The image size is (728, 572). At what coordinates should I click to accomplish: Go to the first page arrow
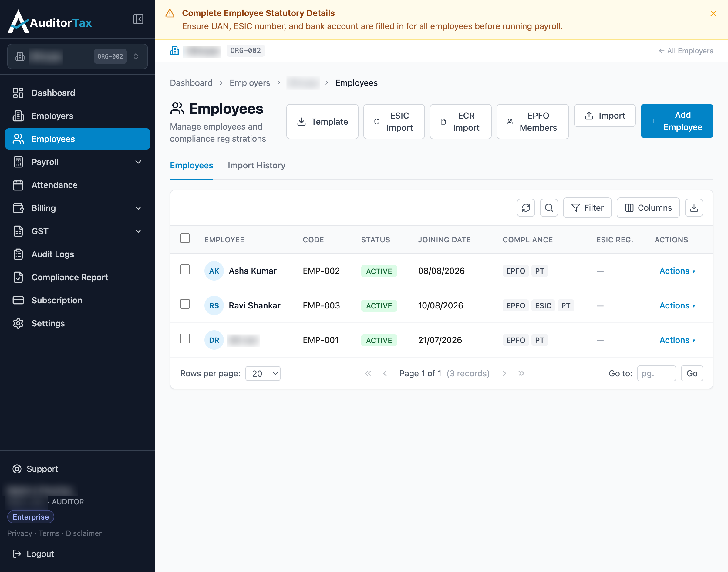coord(368,373)
